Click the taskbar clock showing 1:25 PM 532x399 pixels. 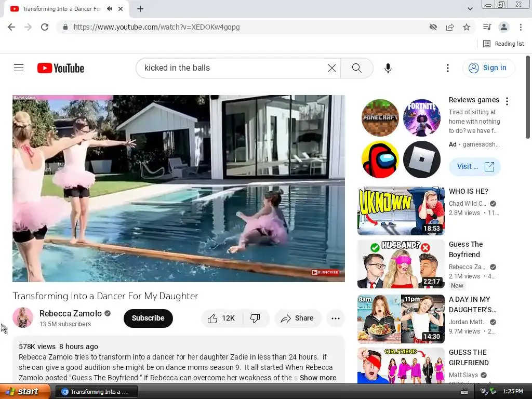pyautogui.click(x=513, y=392)
